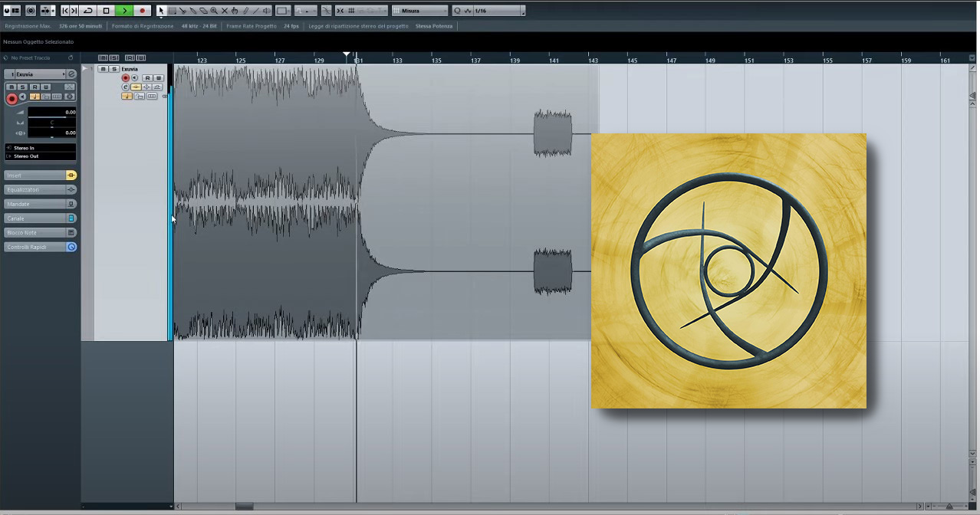This screenshot has height=515, width=980.
Task: Click the toolbar Record button
Action: click(x=143, y=11)
